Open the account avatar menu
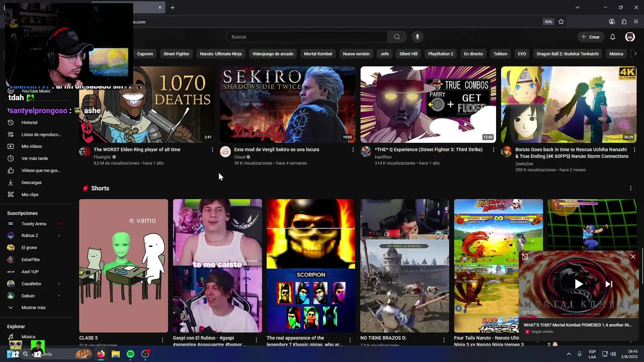The height and width of the screenshot is (362, 644). 630,37
